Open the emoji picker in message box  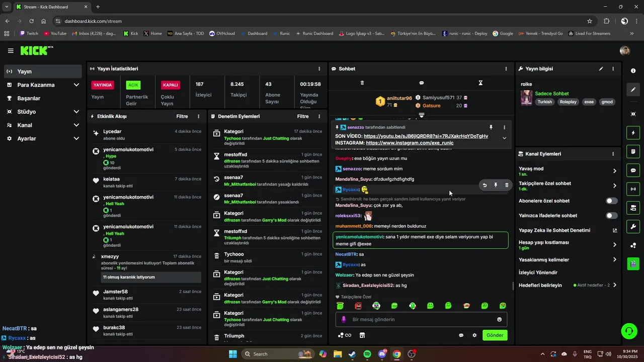point(499,319)
